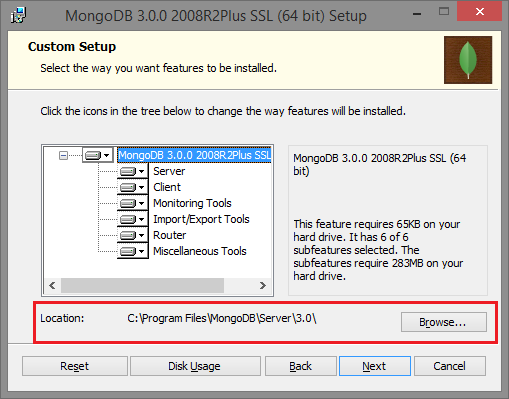Select the Router tree item label
This screenshot has width=509, height=399.
tap(170, 235)
